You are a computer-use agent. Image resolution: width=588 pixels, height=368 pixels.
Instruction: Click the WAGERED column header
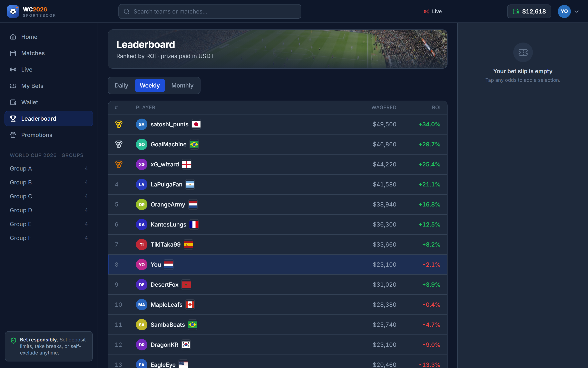pyautogui.click(x=384, y=108)
